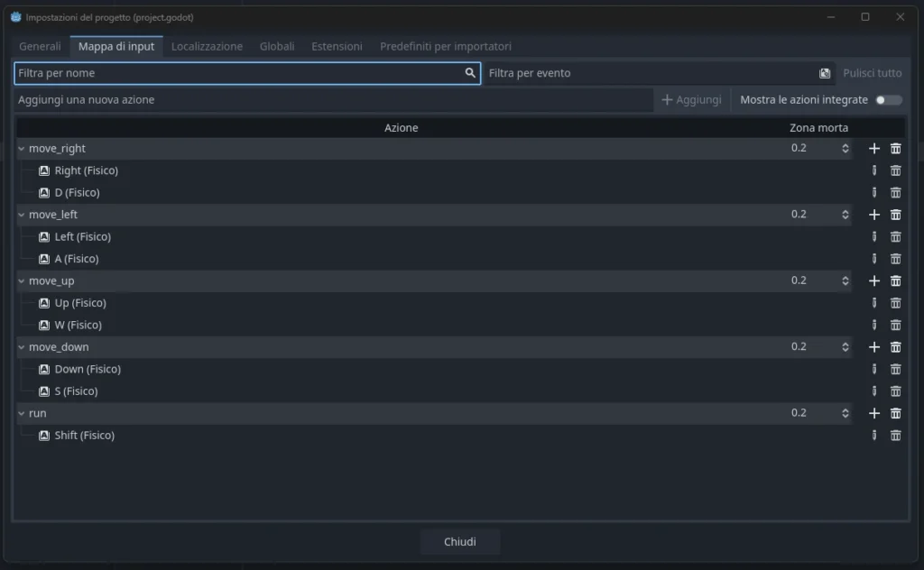The image size is (924, 570).
Task: Delete the run action with trash icon
Action: tap(895, 412)
